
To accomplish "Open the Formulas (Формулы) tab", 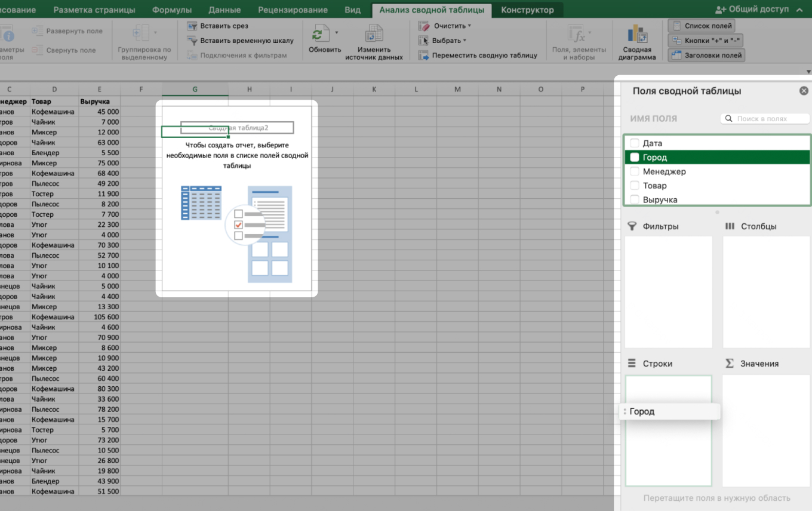I will point(172,10).
